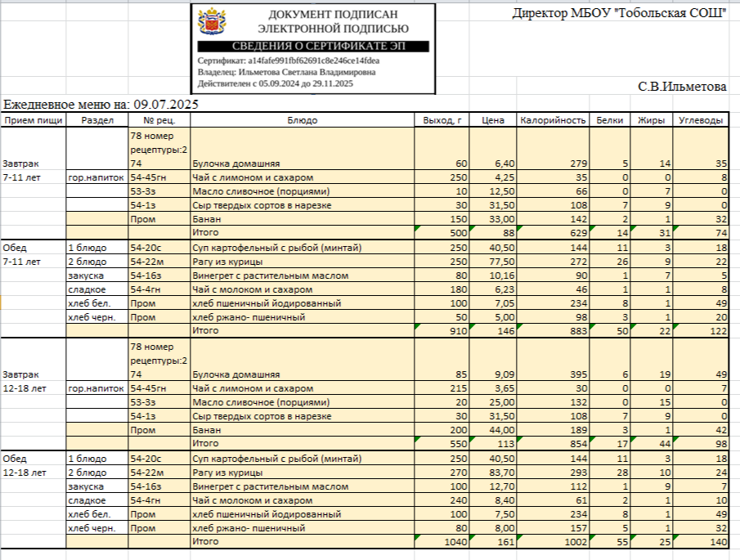
Task: Click the 'Белки' column header
Action: pos(610,120)
